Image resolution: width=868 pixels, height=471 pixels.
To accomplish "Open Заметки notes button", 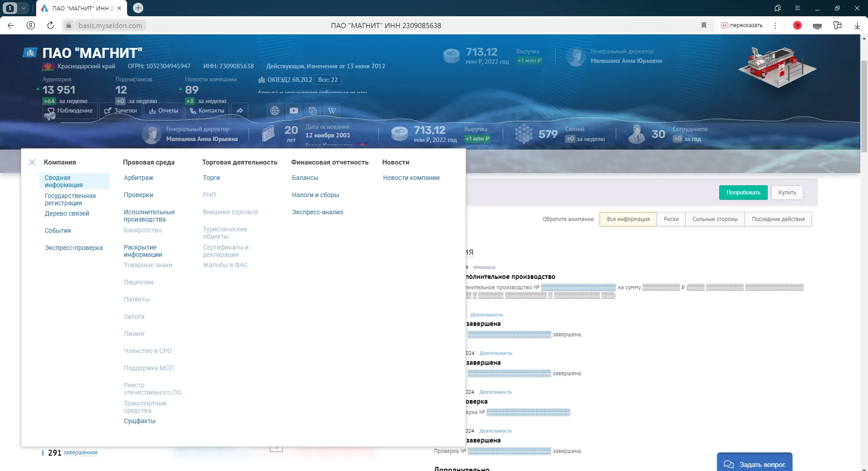I will (x=121, y=111).
